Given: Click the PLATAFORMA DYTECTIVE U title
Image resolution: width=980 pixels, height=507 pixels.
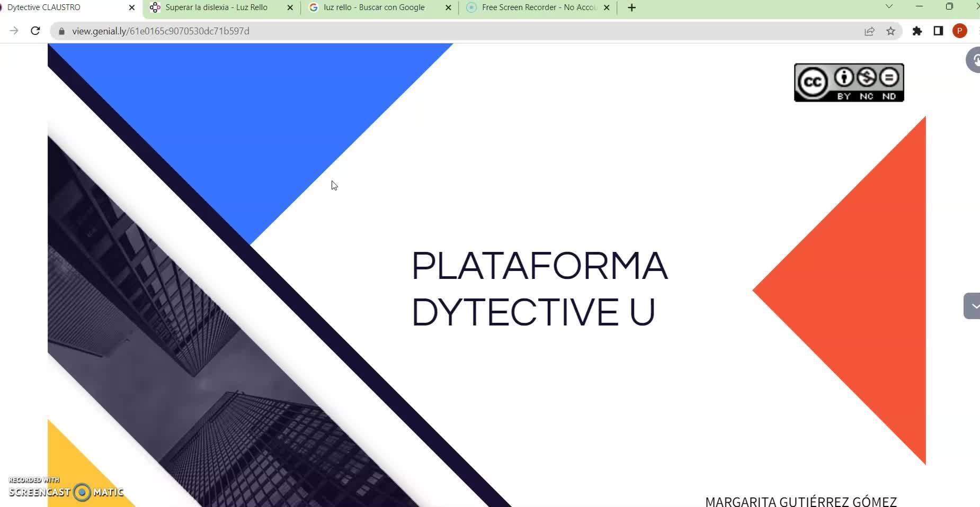Looking at the screenshot, I should 539,289.
